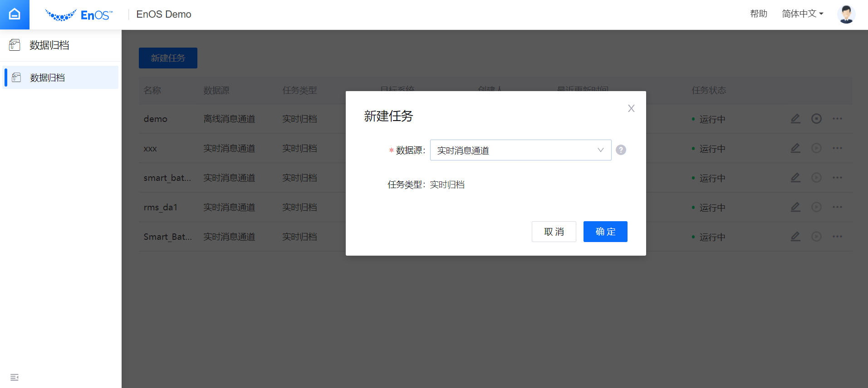Open the 数据源 dropdown
Viewport: 868px width, 388px height.
513,150
